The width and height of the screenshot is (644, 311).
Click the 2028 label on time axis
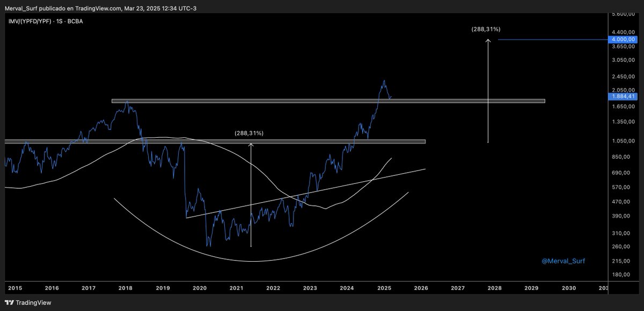coord(495,288)
